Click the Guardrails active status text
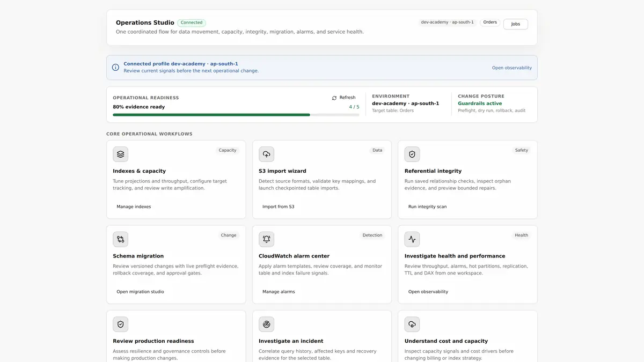This screenshot has width=644, height=362. click(x=480, y=104)
